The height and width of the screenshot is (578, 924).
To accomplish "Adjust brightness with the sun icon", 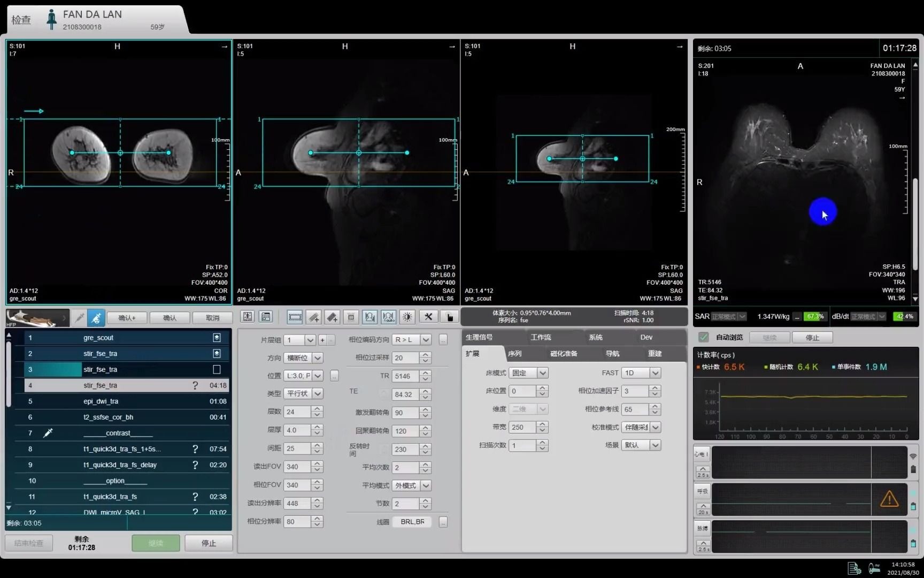I will (407, 317).
